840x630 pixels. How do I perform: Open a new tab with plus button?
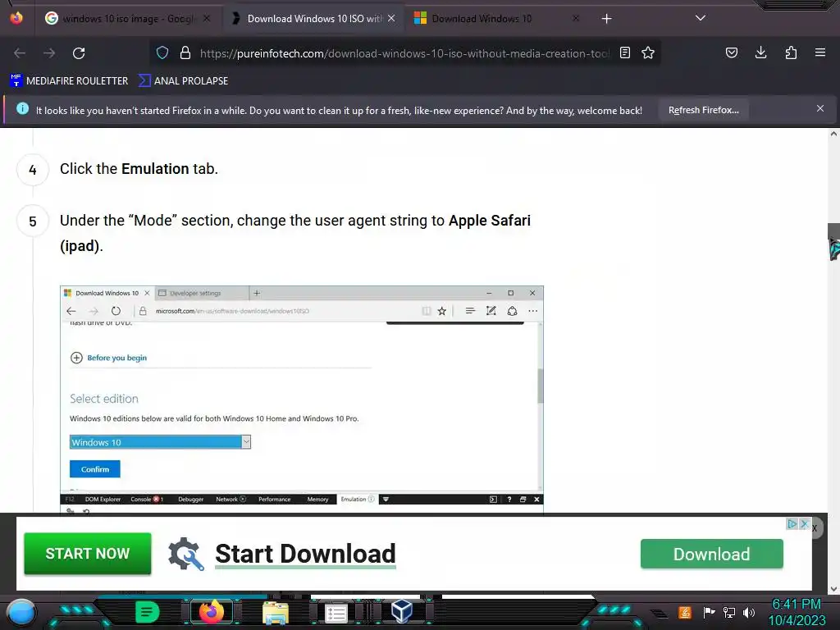pyautogui.click(x=606, y=19)
